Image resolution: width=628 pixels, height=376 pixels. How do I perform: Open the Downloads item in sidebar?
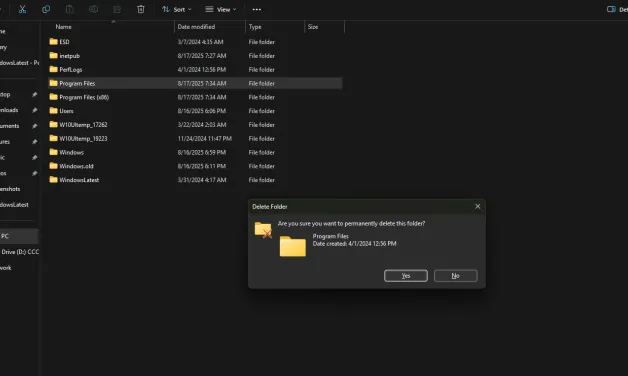[x=9, y=110]
